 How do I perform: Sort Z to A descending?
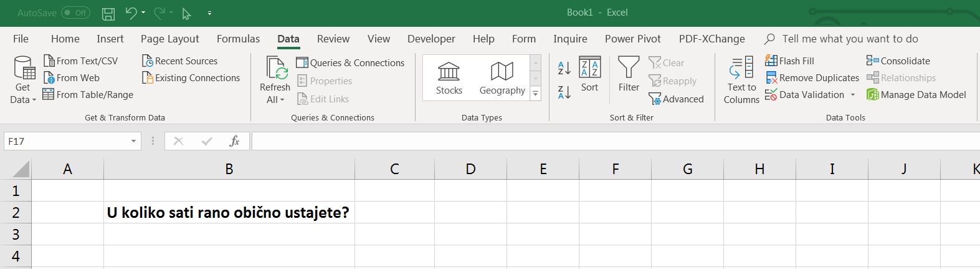tap(564, 92)
